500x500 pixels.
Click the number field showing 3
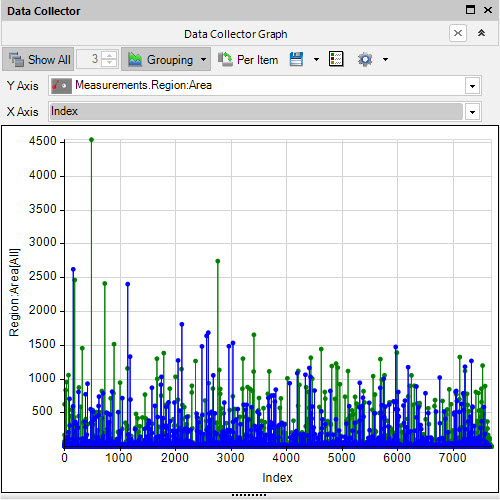click(89, 59)
